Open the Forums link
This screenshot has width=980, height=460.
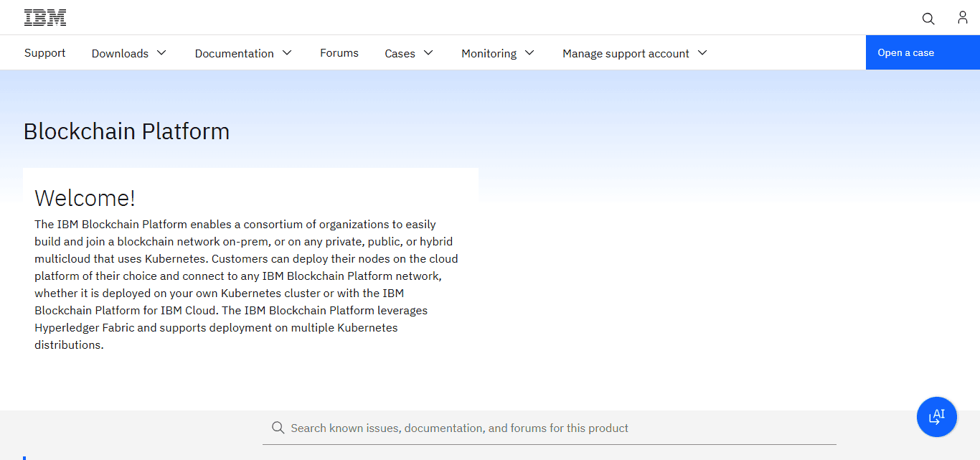coord(339,53)
